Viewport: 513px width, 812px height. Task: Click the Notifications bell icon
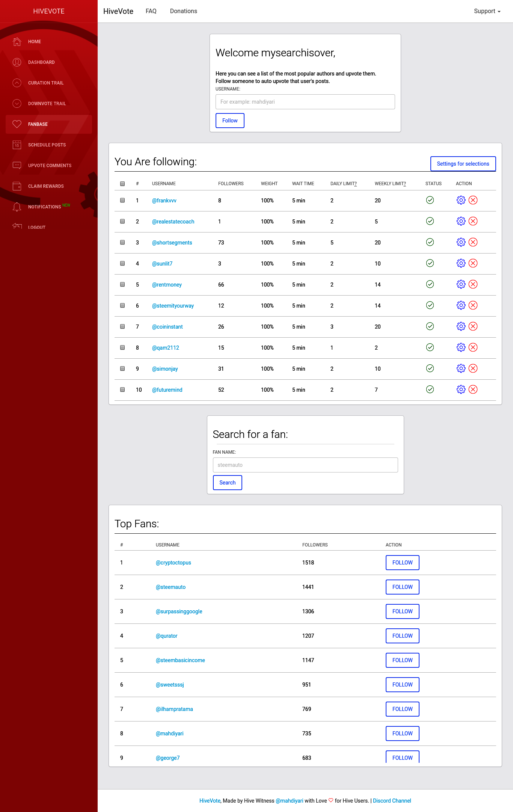pyautogui.click(x=17, y=207)
